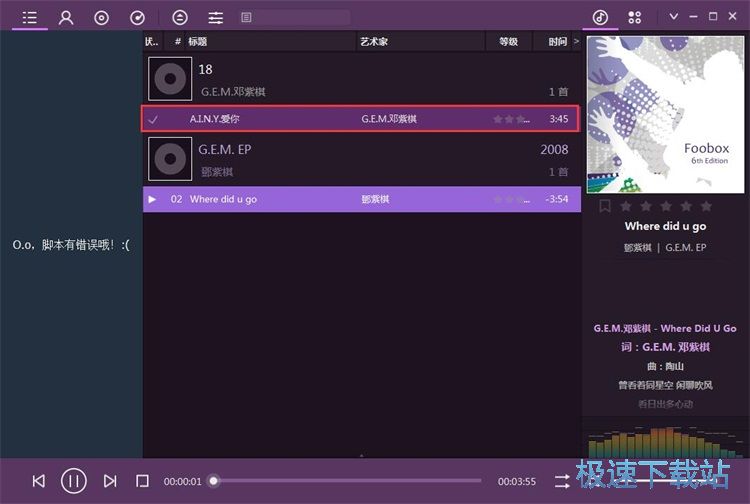The image size is (750, 504).
Task: Open the album disc view icon
Action: coord(101,18)
